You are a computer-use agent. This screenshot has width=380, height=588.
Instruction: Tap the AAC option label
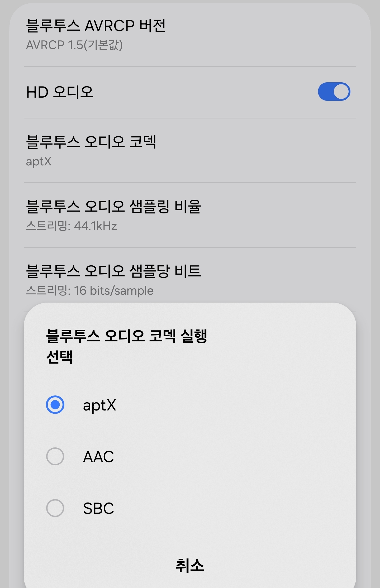(x=98, y=457)
